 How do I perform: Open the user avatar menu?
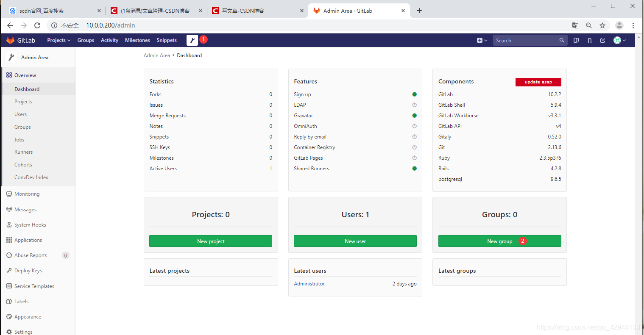coord(619,40)
